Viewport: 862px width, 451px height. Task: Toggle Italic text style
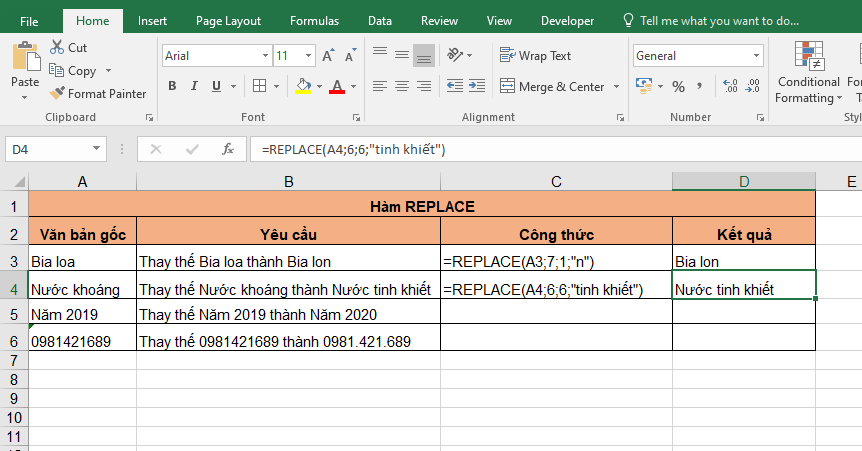pyautogui.click(x=199, y=87)
